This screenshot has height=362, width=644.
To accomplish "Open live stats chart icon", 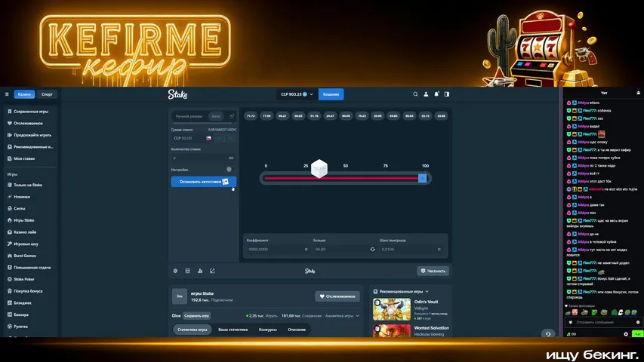I will click(200, 271).
